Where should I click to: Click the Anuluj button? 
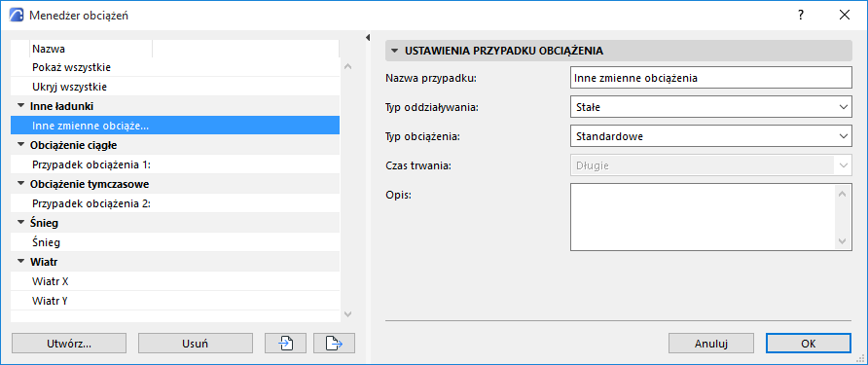coord(710,344)
